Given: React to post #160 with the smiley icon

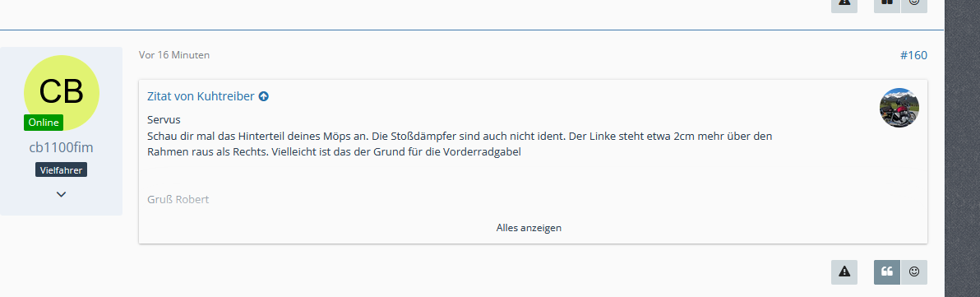Looking at the screenshot, I should 914,272.
